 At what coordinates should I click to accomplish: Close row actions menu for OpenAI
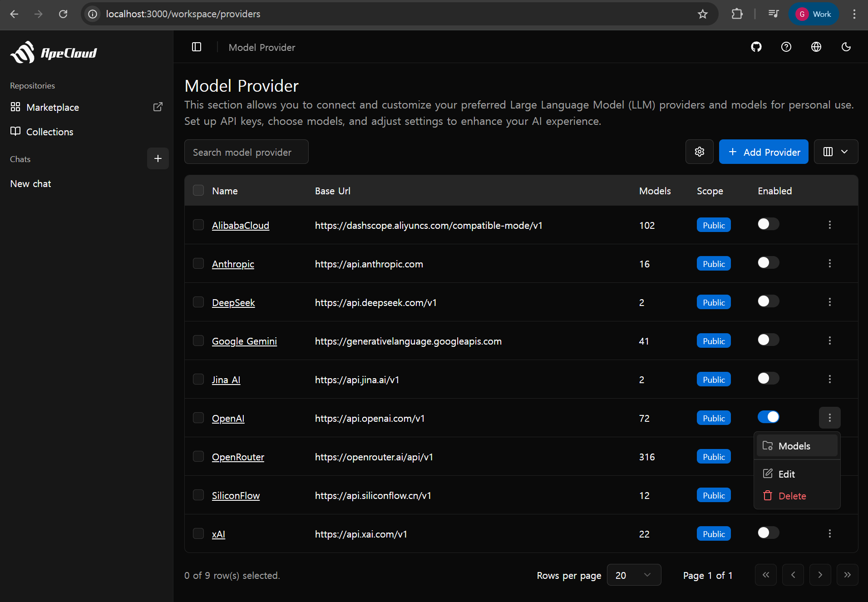(x=830, y=418)
